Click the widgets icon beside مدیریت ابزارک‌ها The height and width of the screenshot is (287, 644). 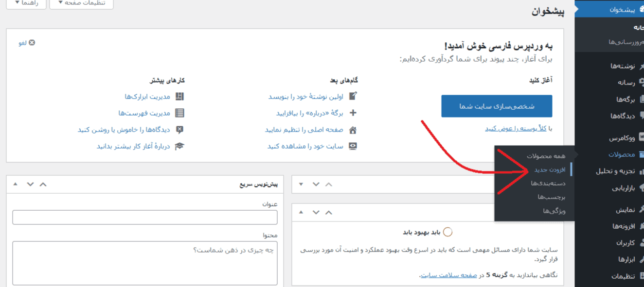click(x=179, y=97)
